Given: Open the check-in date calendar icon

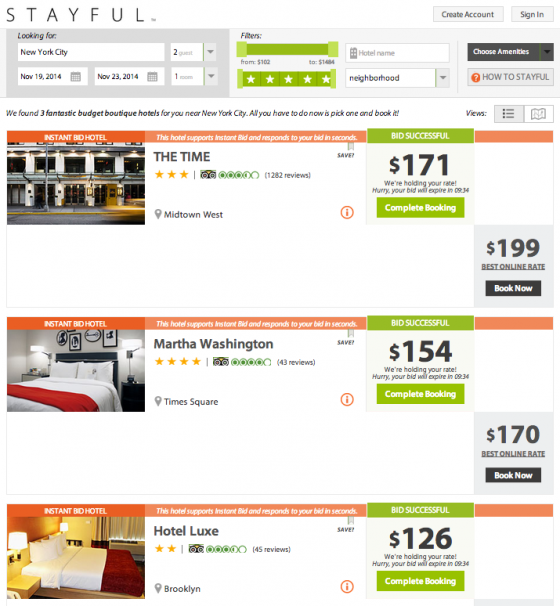Looking at the screenshot, I should [x=75, y=77].
